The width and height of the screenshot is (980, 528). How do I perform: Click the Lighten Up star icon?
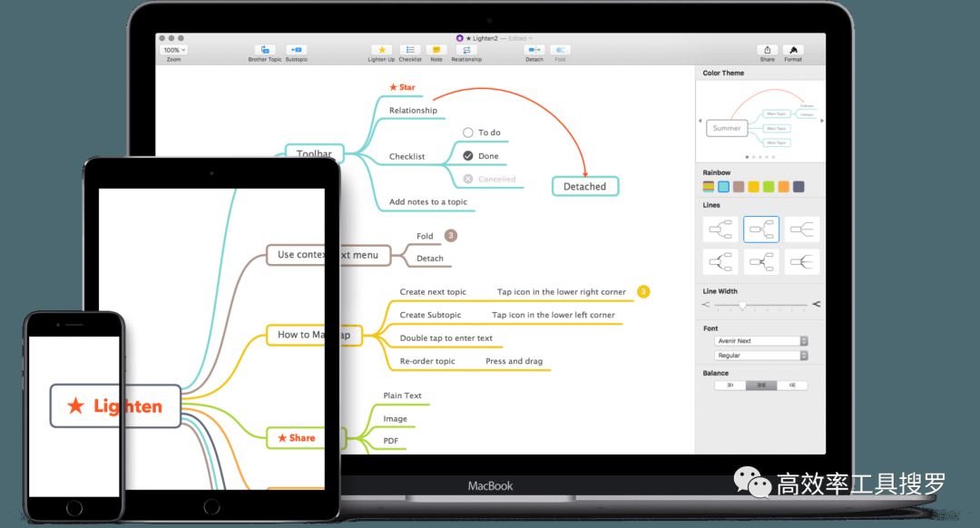(381, 50)
